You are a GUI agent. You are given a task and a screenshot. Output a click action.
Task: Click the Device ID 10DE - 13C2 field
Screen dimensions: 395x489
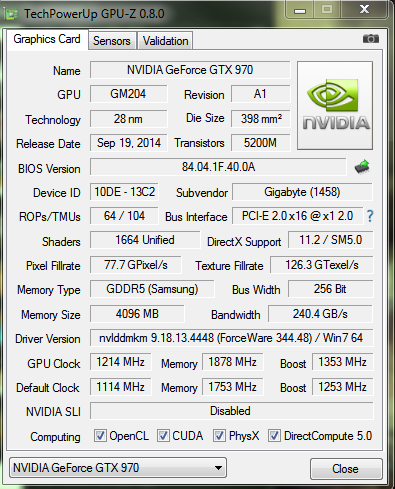coord(124,192)
